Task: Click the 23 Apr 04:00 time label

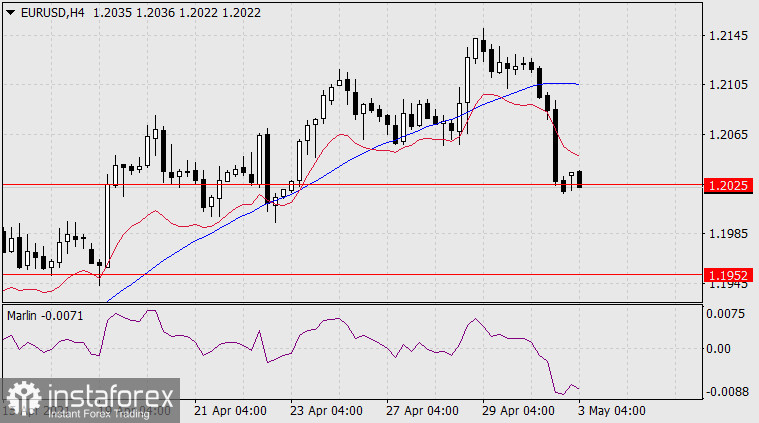Action: (x=326, y=411)
